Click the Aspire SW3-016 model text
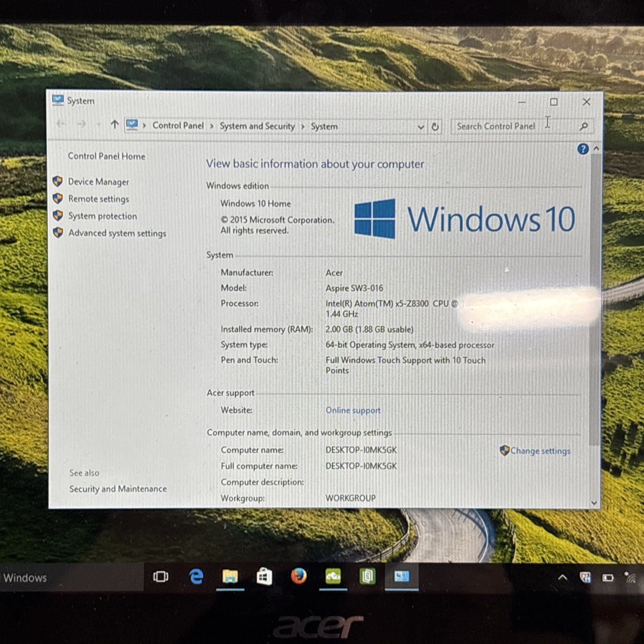Image resolution: width=644 pixels, height=644 pixels. pos(354,288)
